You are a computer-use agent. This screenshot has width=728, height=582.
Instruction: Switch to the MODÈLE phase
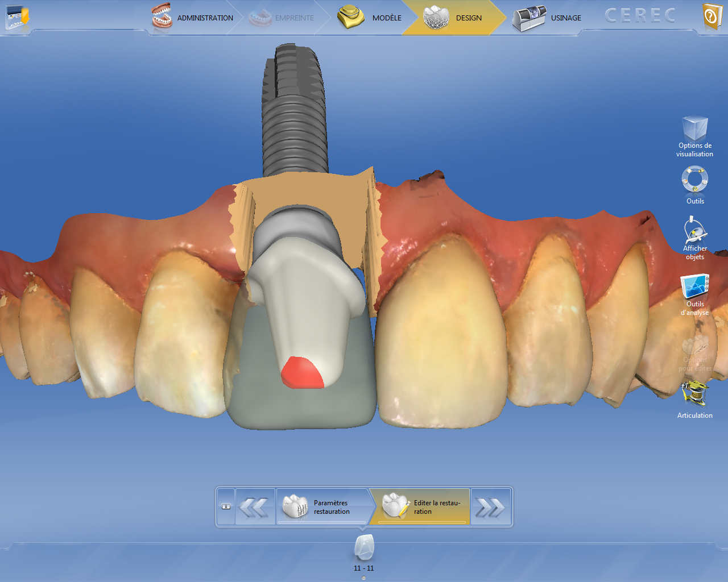pos(370,18)
